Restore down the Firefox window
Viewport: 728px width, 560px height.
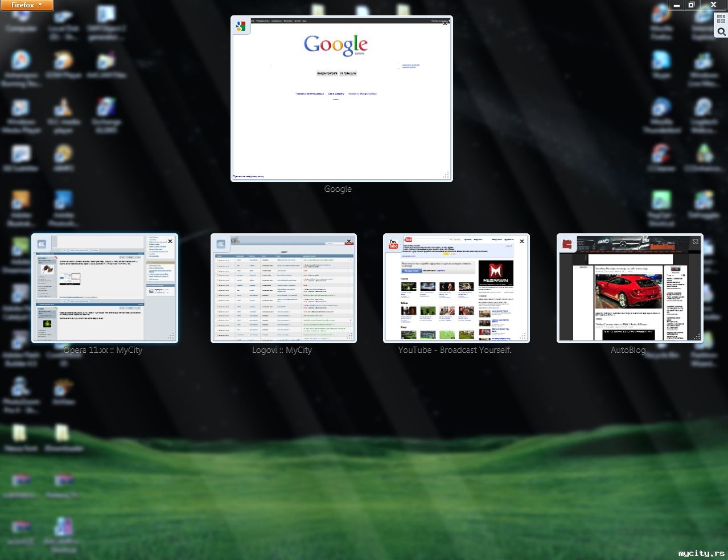pos(692,5)
